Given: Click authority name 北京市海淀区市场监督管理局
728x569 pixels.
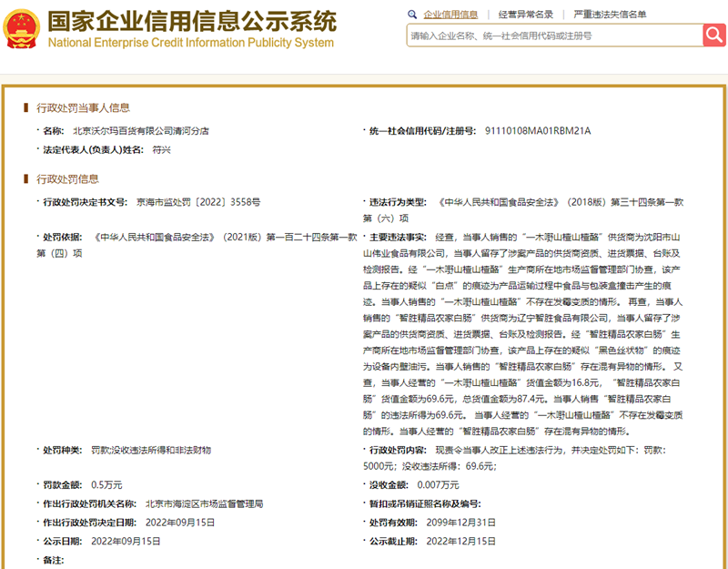Looking at the screenshot, I should (x=204, y=504).
